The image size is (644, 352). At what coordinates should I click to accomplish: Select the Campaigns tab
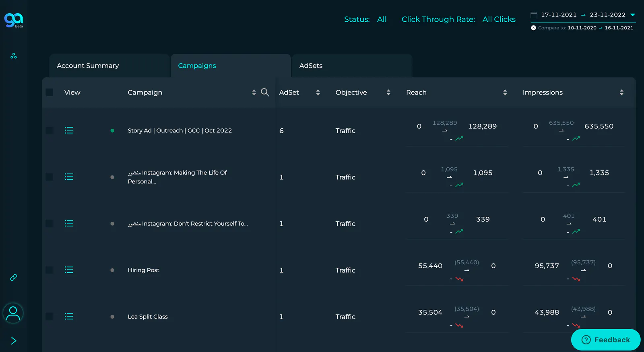click(231, 66)
